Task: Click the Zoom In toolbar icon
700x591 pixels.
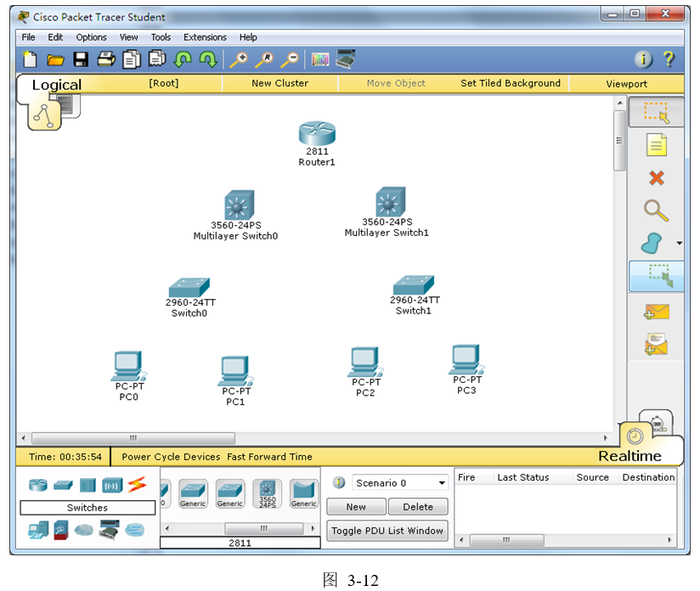Action: pyautogui.click(x=238, y=59)
